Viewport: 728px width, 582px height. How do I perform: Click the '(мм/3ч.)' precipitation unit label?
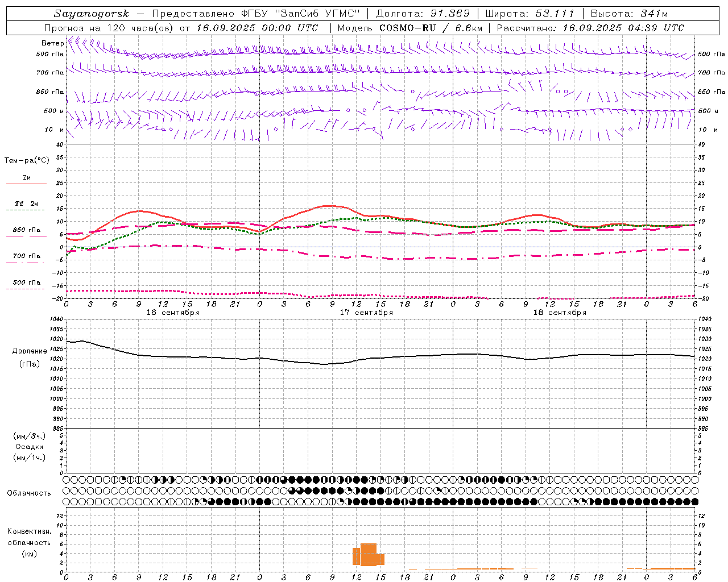(x=30, y=436)
